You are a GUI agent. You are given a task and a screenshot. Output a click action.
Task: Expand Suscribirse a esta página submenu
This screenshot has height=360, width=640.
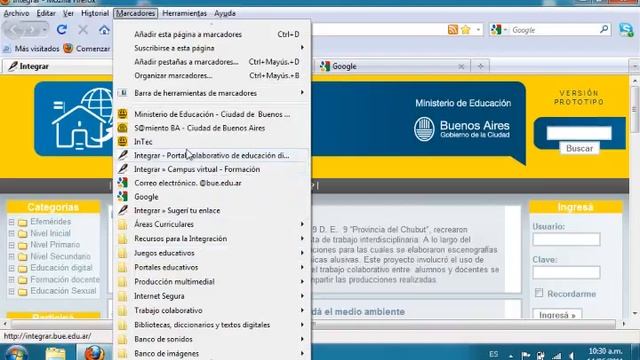pyautogui.click(x=212, y=48)
